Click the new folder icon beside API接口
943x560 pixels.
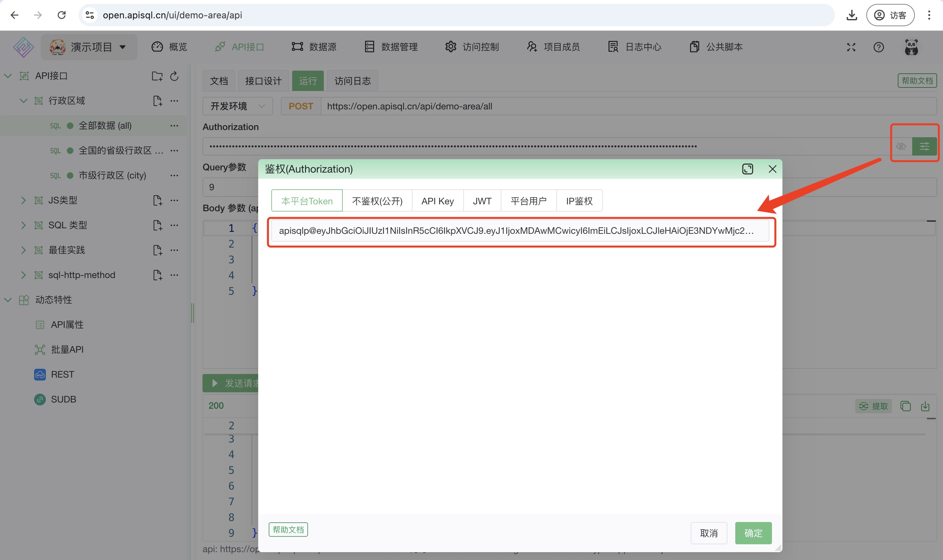pyautogui.click(x=157, y=76)
